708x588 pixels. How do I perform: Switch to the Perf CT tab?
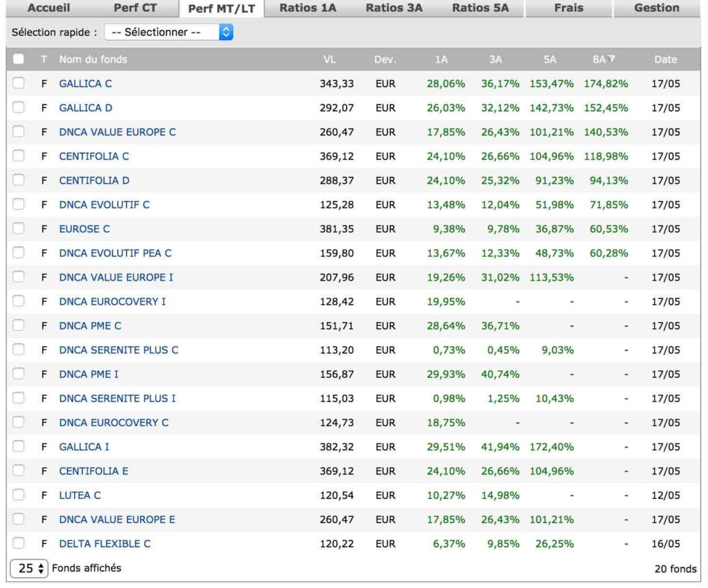point(135,8)
